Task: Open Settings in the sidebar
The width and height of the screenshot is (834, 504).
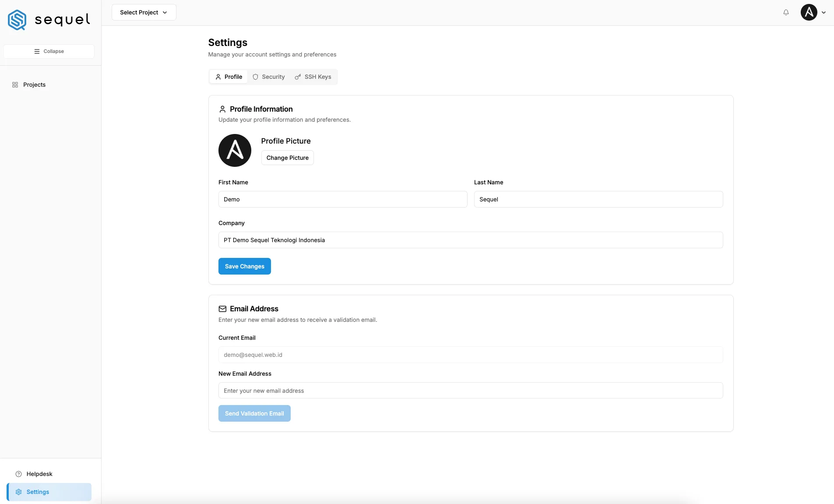Action: point(49,492)
